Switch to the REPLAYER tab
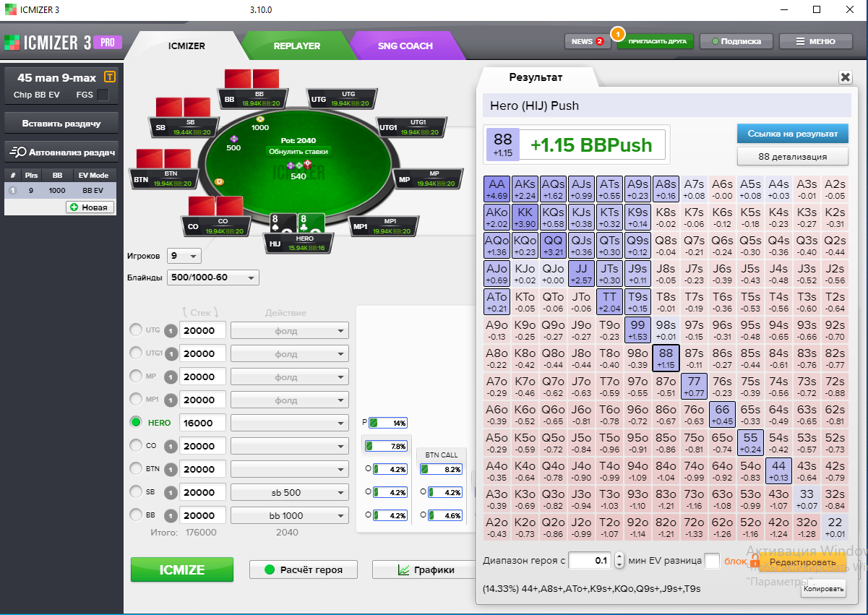This screenshot has height=615, width=868. coord(296,46)
